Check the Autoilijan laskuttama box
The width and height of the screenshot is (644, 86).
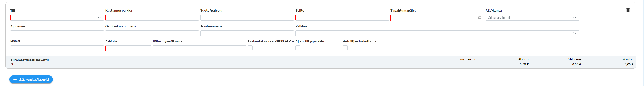click(x=345, y=48)
